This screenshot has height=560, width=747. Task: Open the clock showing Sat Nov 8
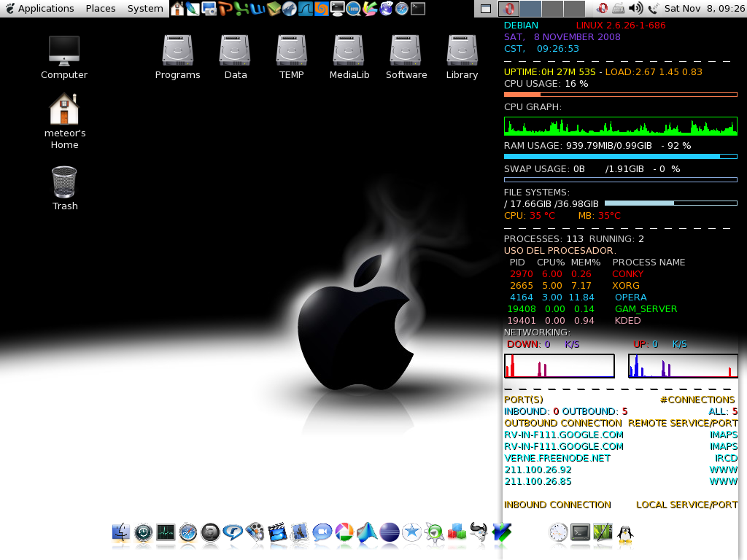tap(705, 9)
